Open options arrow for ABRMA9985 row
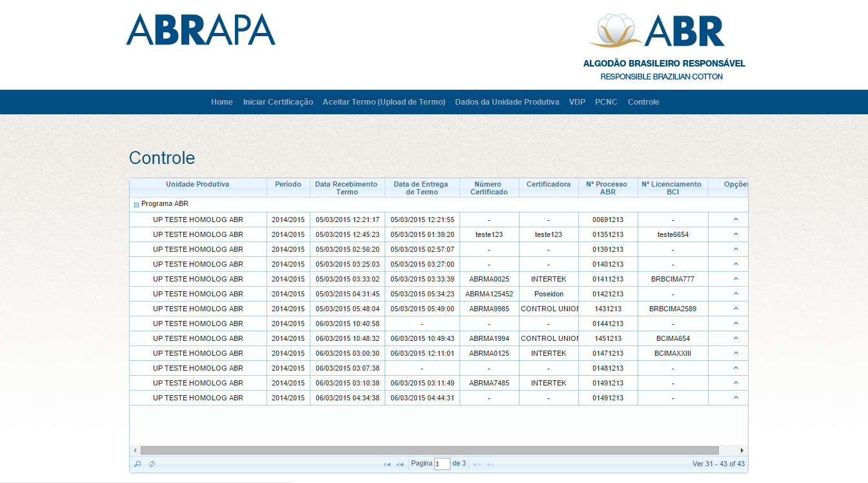This screenshot has width=868, height=483. pos(736,309)
